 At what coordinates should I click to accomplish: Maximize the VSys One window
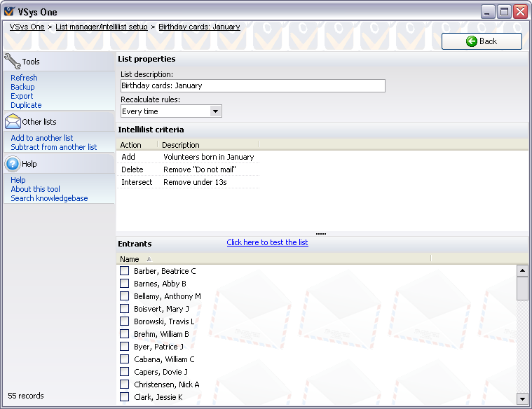504,12
